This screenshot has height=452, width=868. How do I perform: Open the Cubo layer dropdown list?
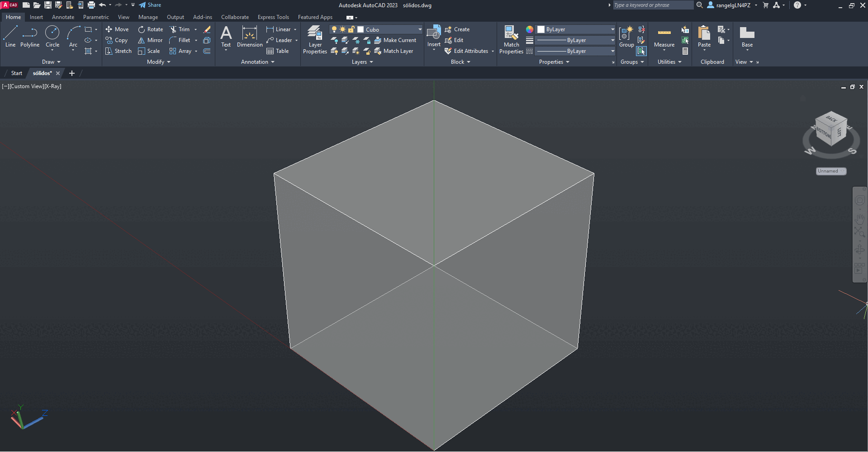pyautogui.click(x=419, y=29)
